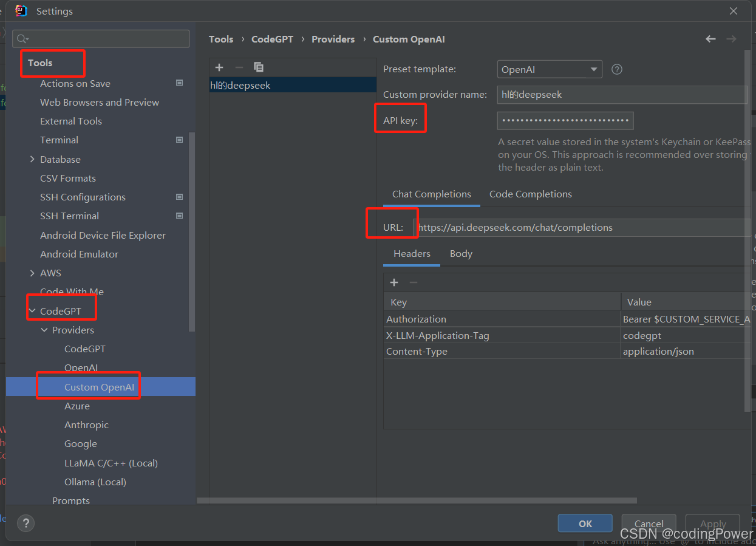Viewport: 756px width, 546px height.
Task: Navigate back in settings history
Action: tap(710, 39)
